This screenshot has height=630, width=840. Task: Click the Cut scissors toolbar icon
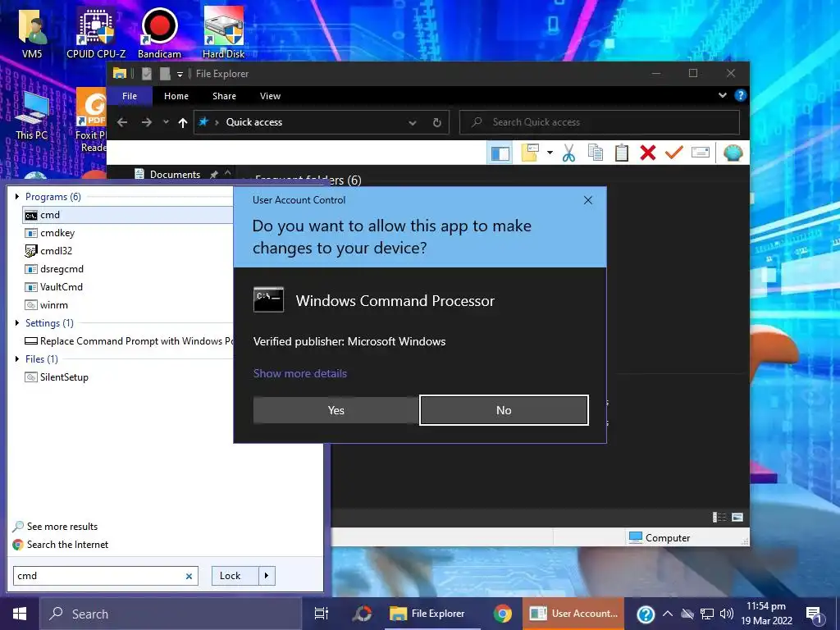[x=569, y=153]
